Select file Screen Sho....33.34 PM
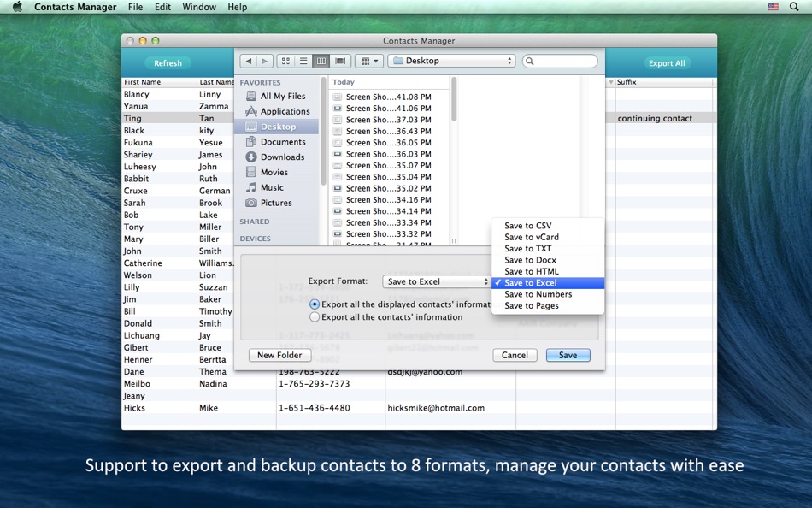Viewport: 812px width, 508px height. (388, 222)
